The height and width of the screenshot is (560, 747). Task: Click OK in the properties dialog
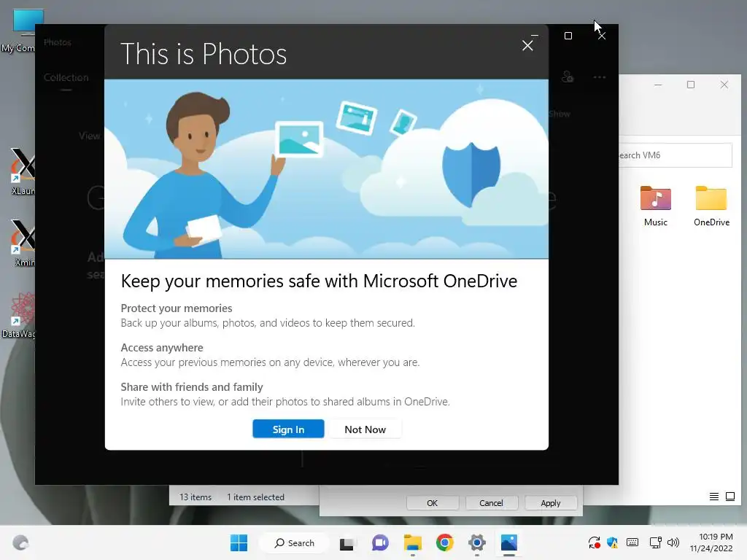[432, 503]
